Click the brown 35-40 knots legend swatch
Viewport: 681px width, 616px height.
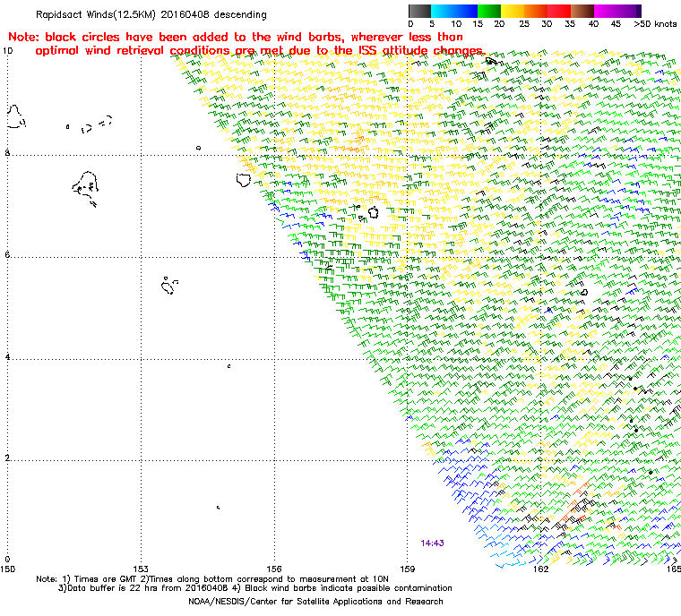click(582, 11)
